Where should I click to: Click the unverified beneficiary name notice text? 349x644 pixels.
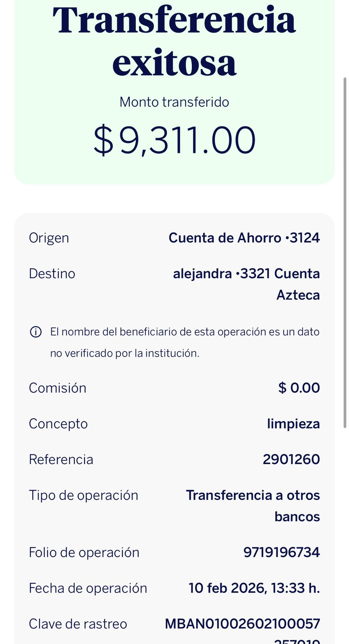[x=185, y=343]
